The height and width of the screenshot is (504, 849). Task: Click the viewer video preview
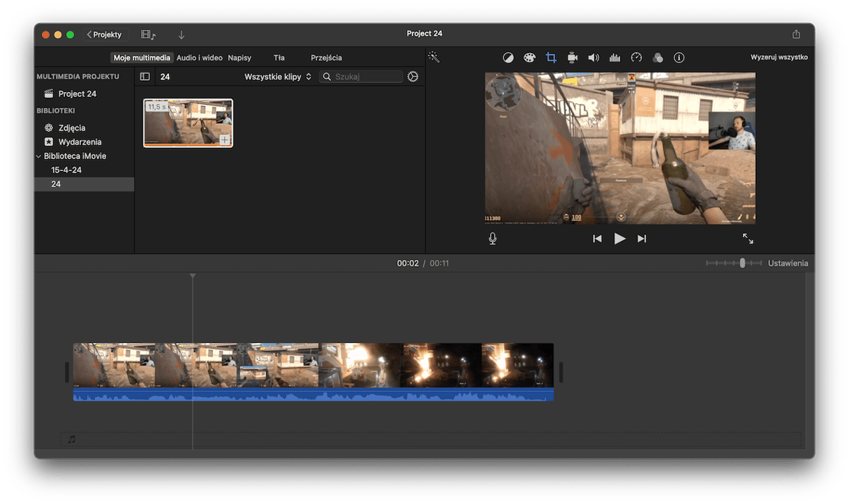[620, 148]
